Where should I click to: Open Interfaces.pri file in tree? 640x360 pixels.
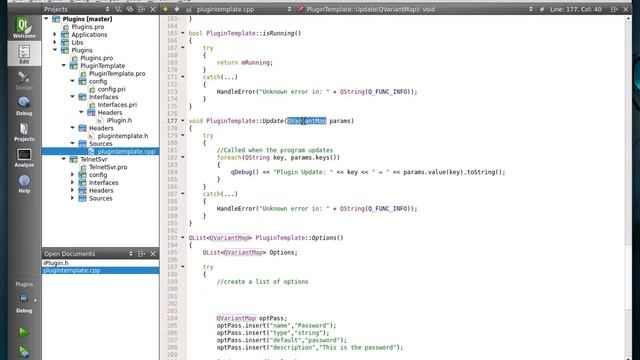pyautogui.click(x=117, y=104)
